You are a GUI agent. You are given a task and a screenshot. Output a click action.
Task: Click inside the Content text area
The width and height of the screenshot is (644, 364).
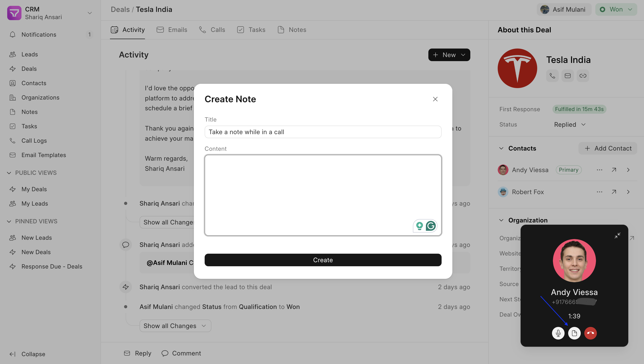pyautogui.click(x=323, y=195)
